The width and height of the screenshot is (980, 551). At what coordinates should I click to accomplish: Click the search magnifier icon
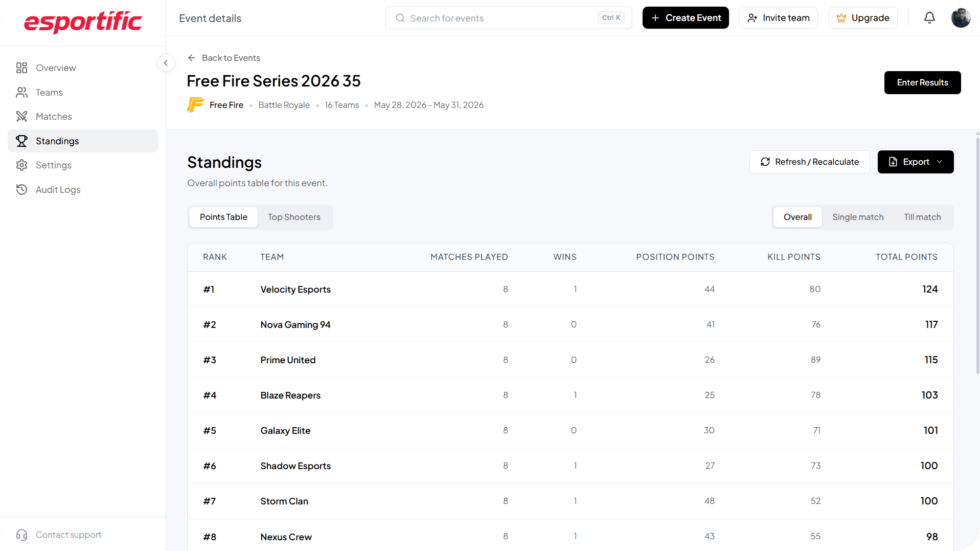400,18
